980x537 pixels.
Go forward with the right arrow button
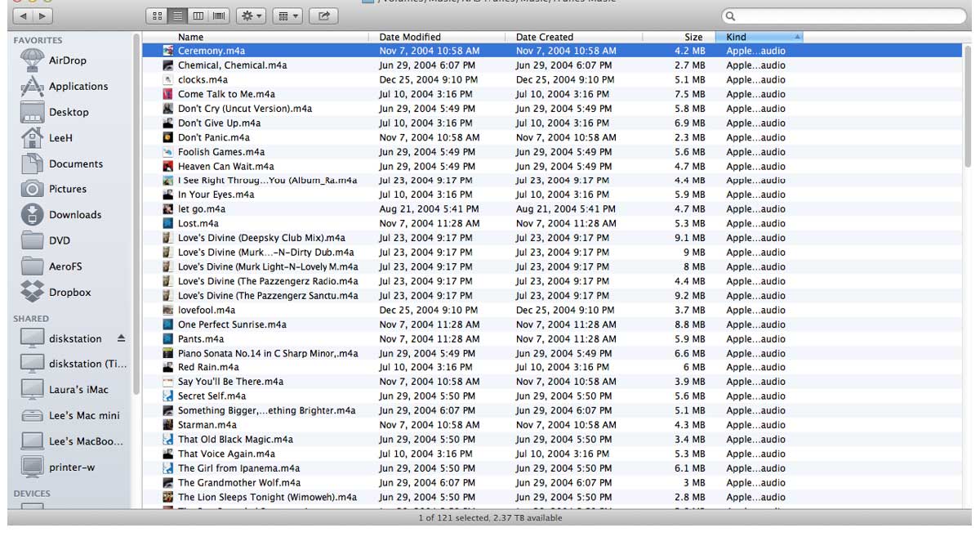42,16
